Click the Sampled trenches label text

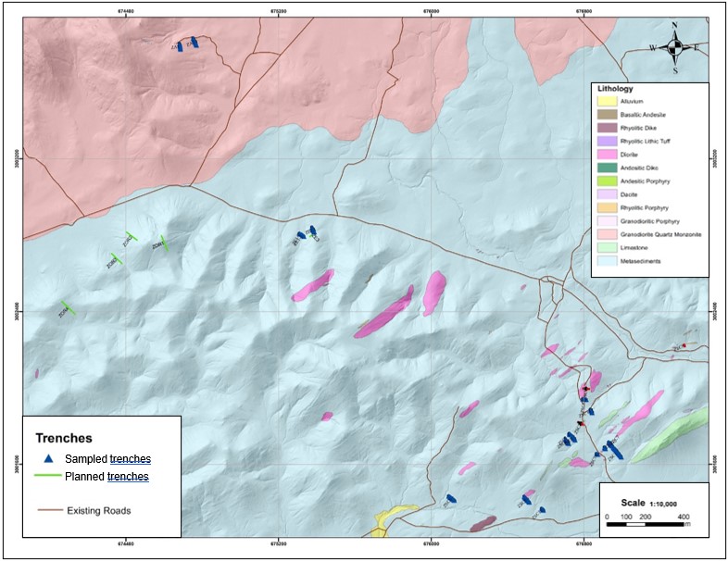tap(107, 459)
